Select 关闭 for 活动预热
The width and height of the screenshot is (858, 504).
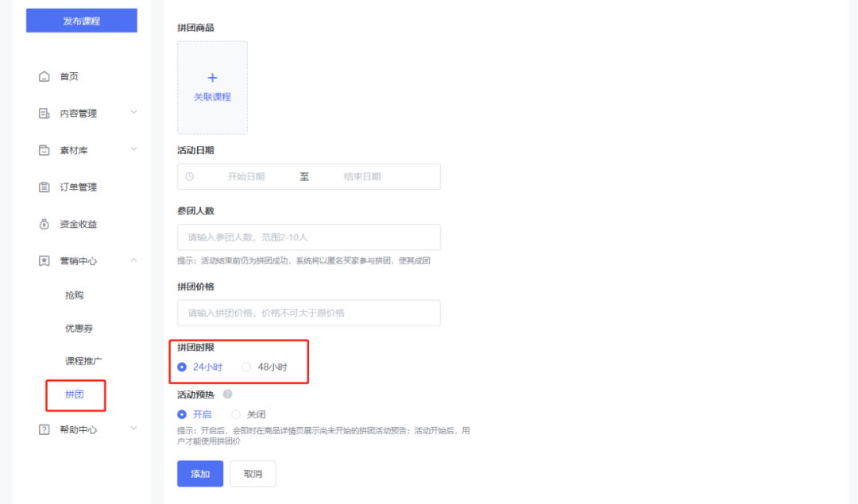pos(236,414)
